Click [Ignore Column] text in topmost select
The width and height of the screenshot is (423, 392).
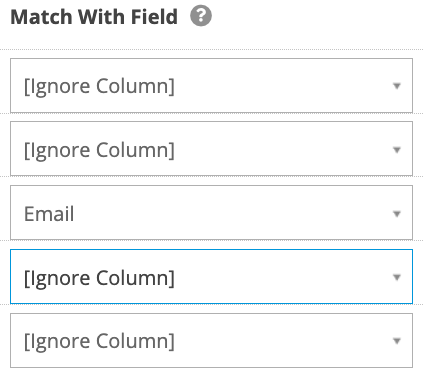point(99,87)
